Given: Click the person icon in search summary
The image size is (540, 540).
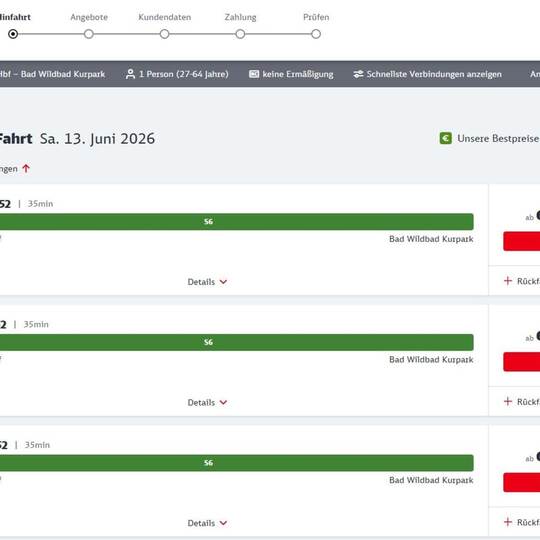Looking at the screenshot, I should point(131,74).
